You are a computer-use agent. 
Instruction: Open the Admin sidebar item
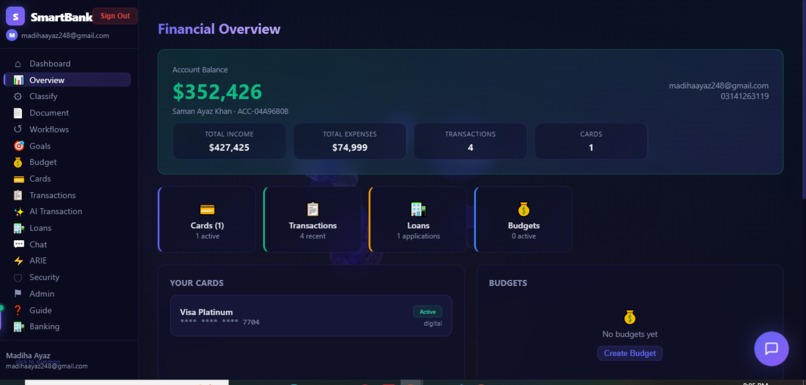tap(67, 294)
